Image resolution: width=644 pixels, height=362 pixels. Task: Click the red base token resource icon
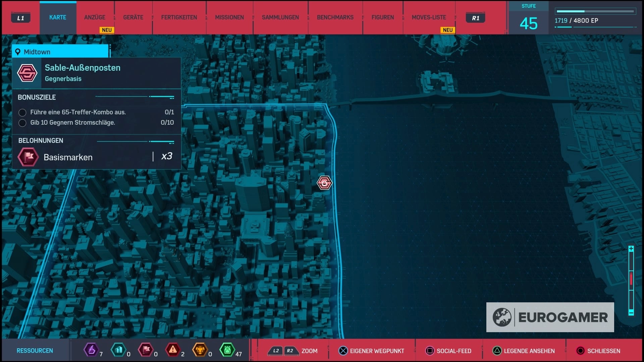(146, 350)
